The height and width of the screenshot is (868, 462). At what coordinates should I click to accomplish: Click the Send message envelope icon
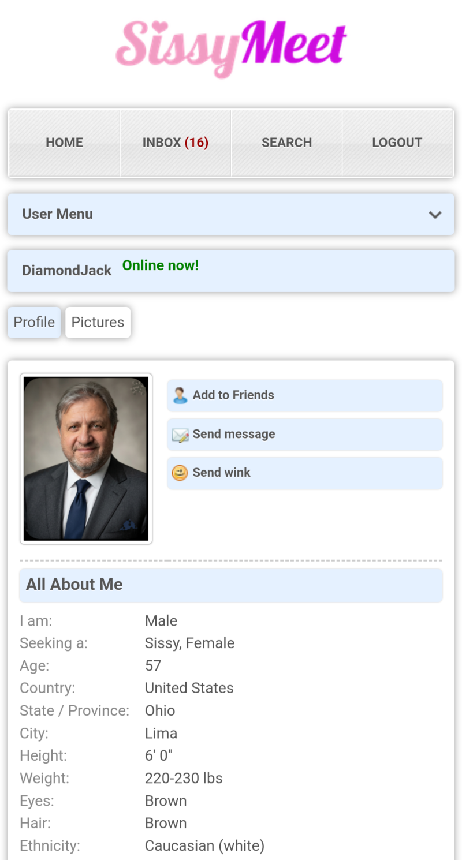pyautogui.click(x=180, y=435)
